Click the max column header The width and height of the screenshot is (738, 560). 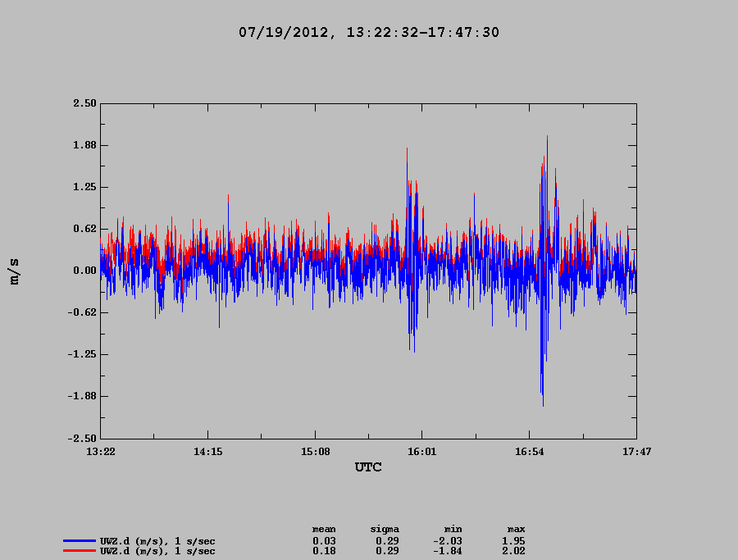pos(517,530)
